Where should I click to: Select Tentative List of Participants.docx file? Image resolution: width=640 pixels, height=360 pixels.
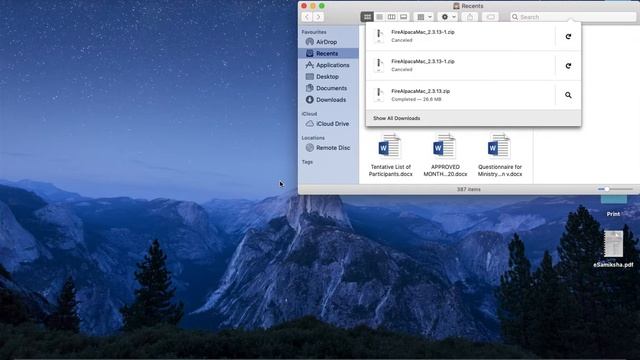point(390,154)
